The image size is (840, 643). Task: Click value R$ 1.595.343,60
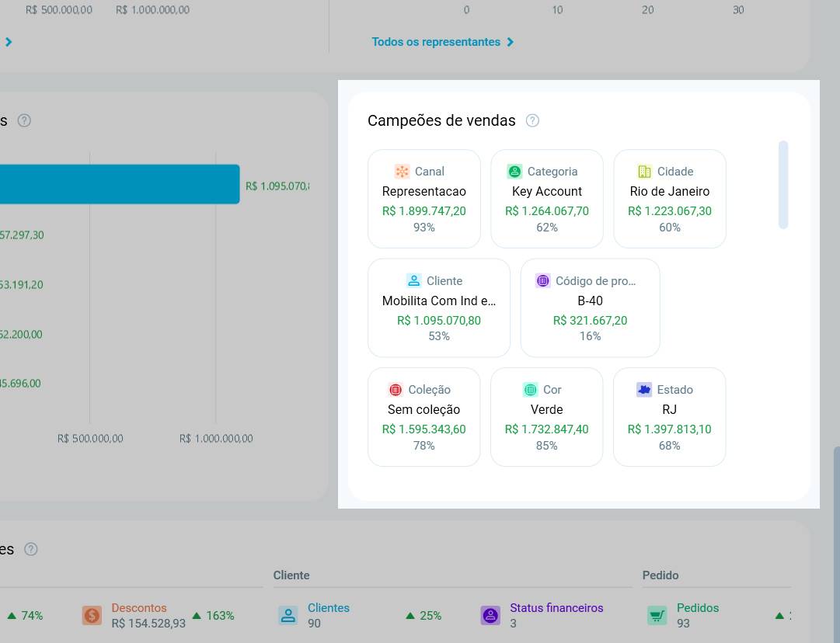click(x=424, y=429)
